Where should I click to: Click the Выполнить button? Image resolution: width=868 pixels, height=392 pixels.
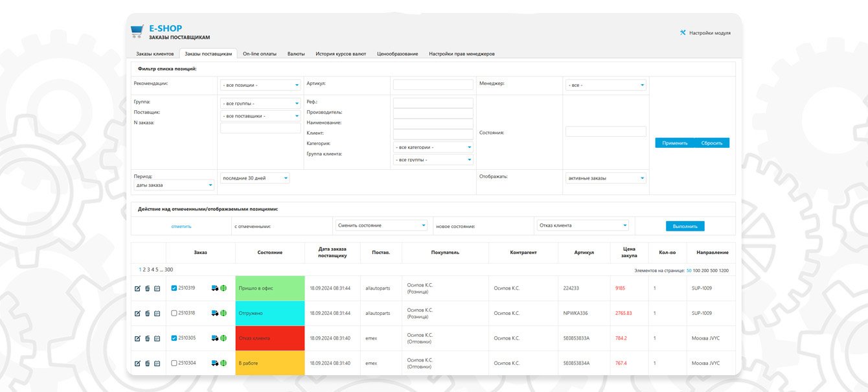(685, 226)
